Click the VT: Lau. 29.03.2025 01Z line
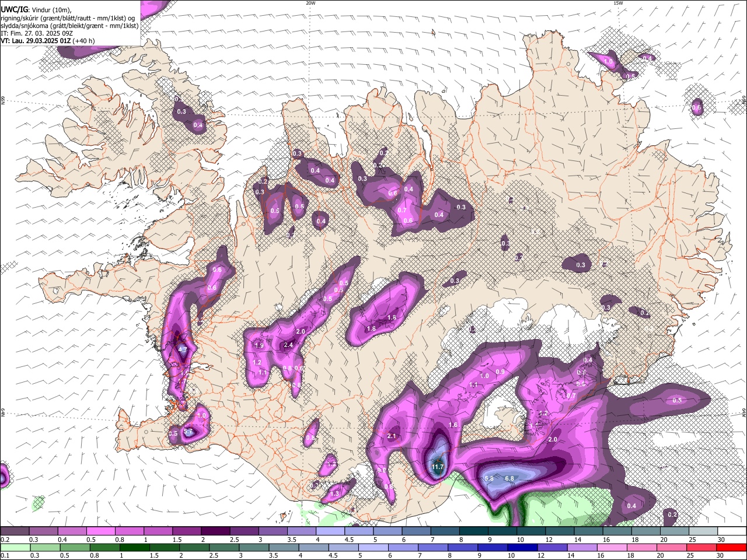The image size is (747, 560). pyautogui.click(x=48, y=41)
